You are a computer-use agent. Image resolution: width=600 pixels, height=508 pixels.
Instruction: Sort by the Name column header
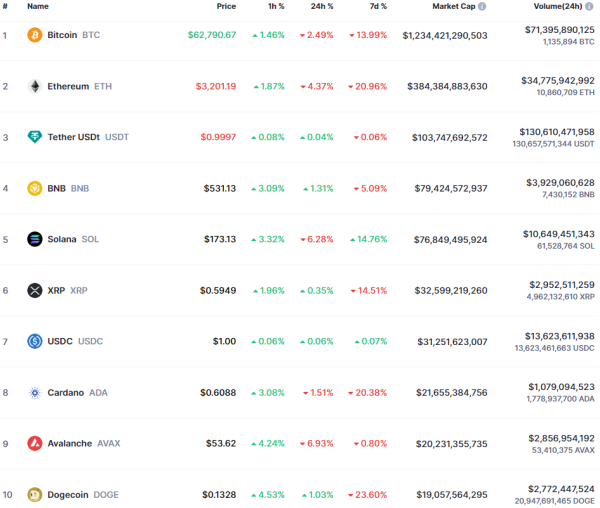(x=38, y=6)
